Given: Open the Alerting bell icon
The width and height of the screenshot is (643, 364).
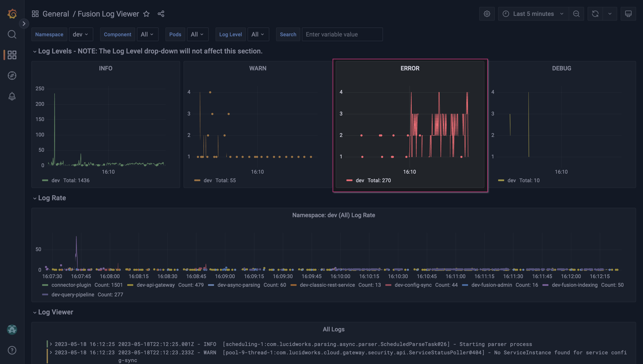Looking at the screenshot, I should [x=12, y=96].
